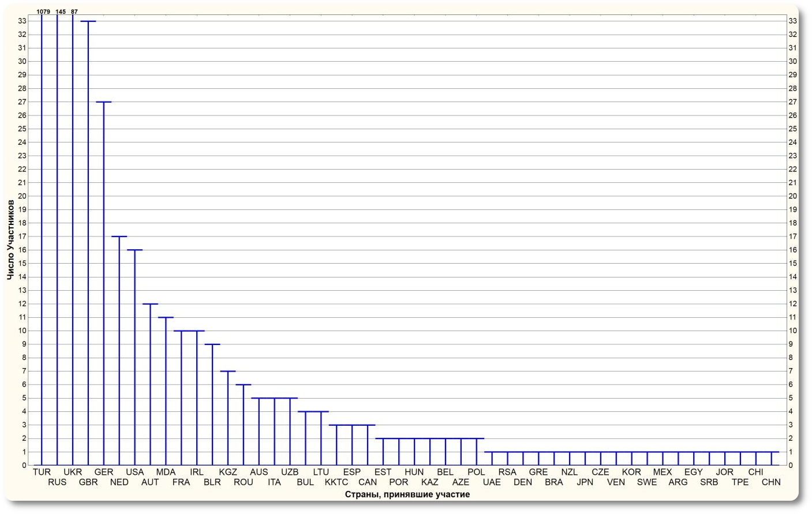Viewport: 812px width, 514px height.
Task: Click left axis tick label 33
Action: [22, 21]
